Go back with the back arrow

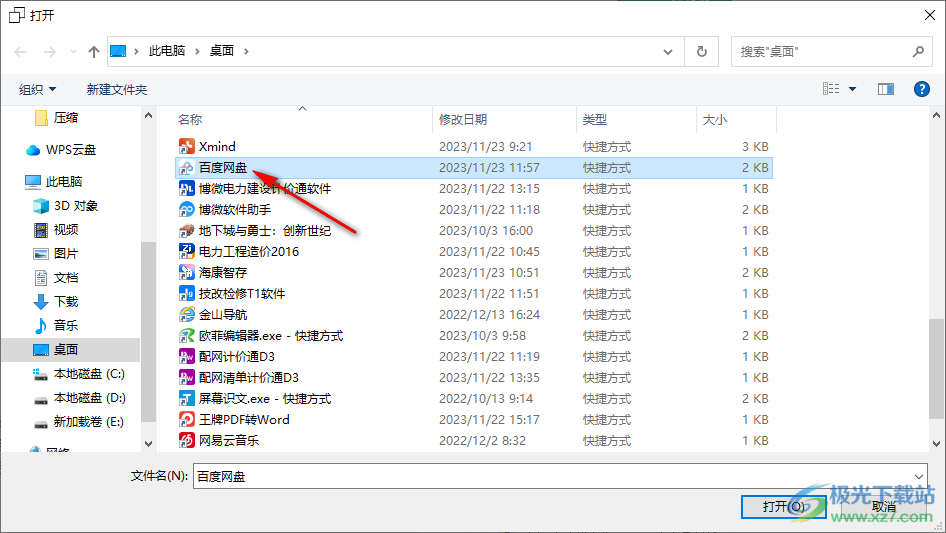[20, 52]
